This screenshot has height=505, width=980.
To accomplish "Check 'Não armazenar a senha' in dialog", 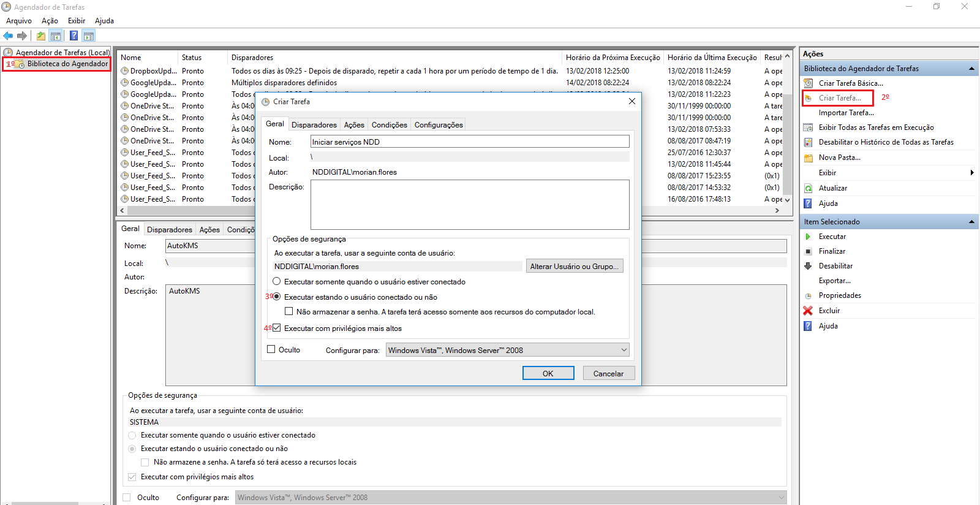I will point(289,312).
